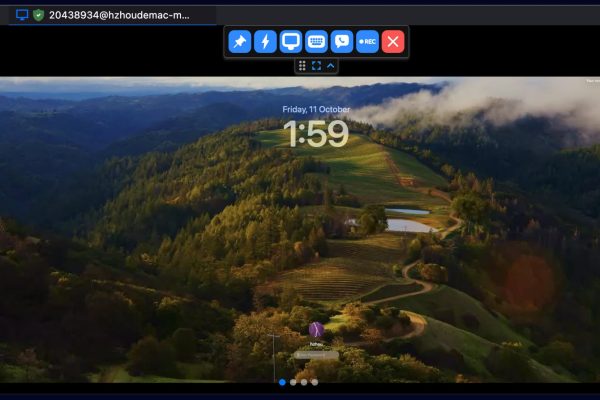Open the keyboard options button
Screen dimensions: 600x400
coord(316,41)
